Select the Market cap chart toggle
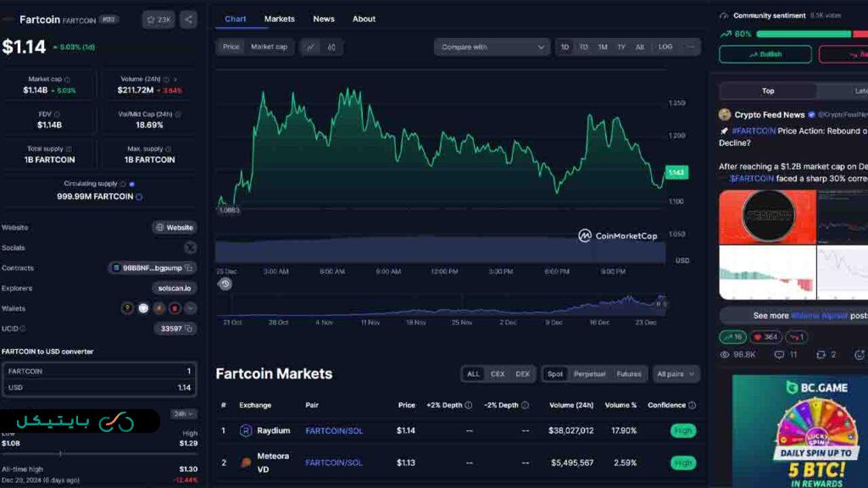Viewport: 868px width, 488px height. [x=269, y=47]
